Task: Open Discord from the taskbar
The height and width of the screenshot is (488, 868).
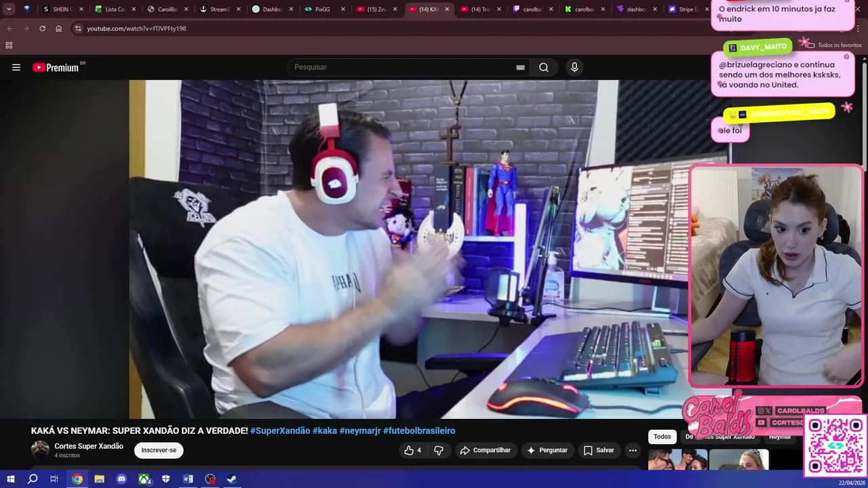Action: point(121,479)
